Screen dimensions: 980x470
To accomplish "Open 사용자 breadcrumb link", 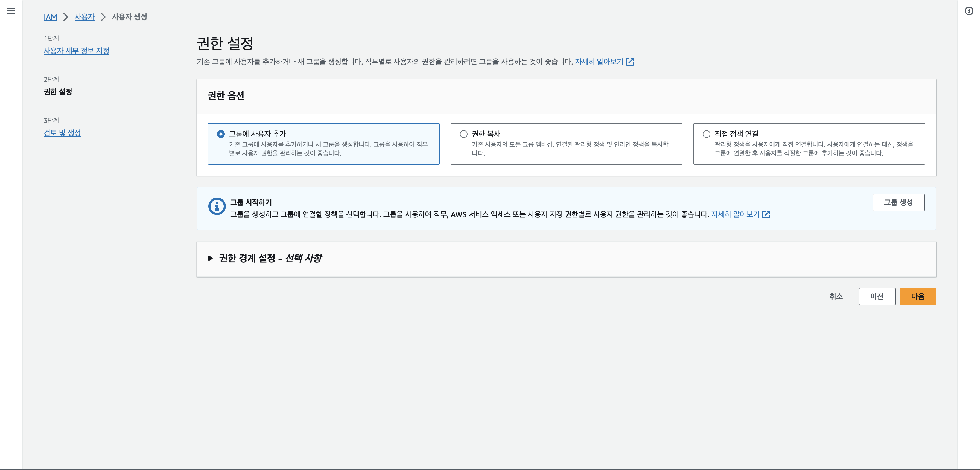I will click(84, 17).
